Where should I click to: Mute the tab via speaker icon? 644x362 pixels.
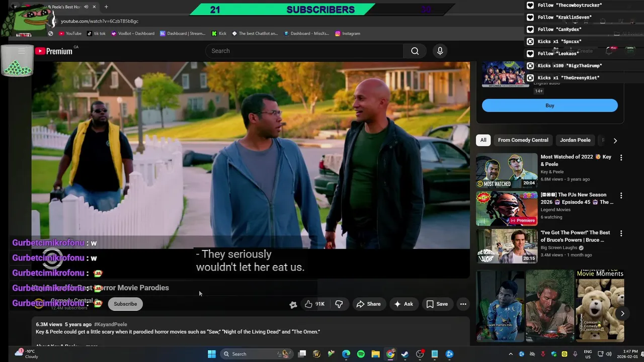click(86, 7)
